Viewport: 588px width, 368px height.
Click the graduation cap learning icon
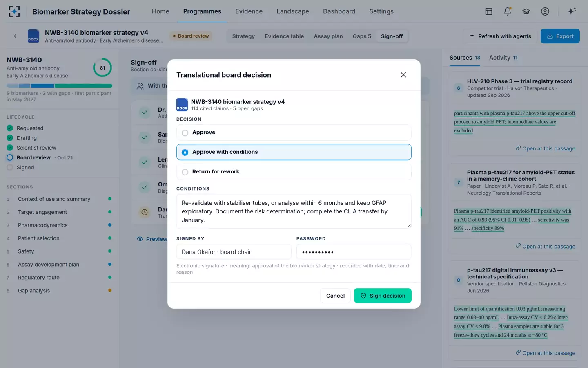(526, 11)
